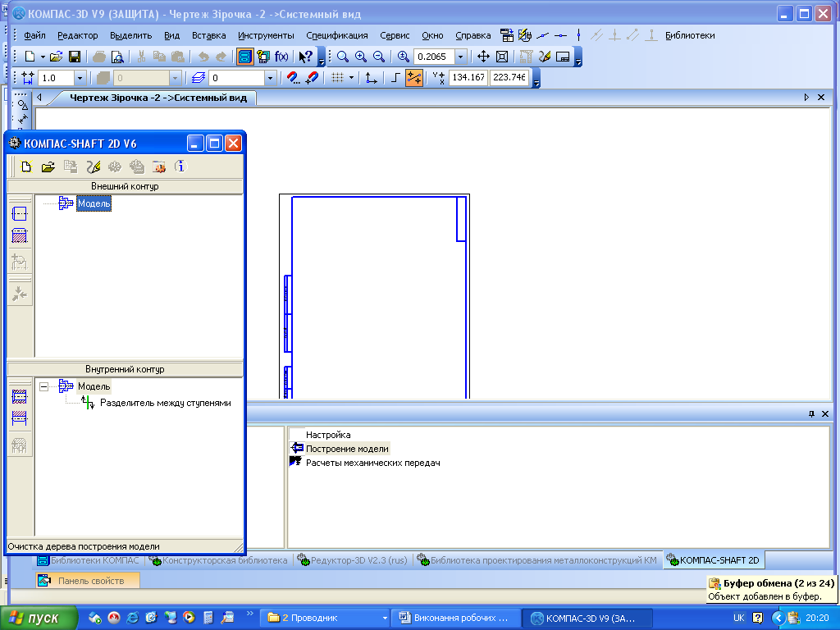
Task: Open the Вставка menu
Action: tap(208, 35)
